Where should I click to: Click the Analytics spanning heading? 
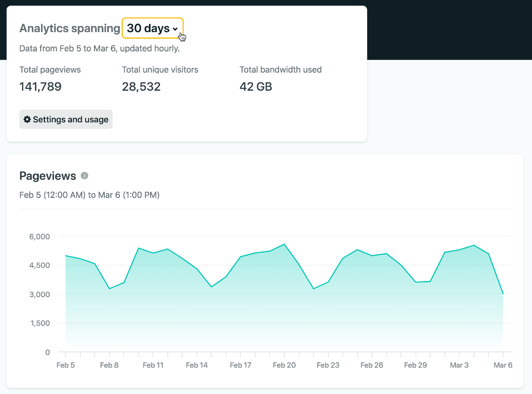pos(69,28)
